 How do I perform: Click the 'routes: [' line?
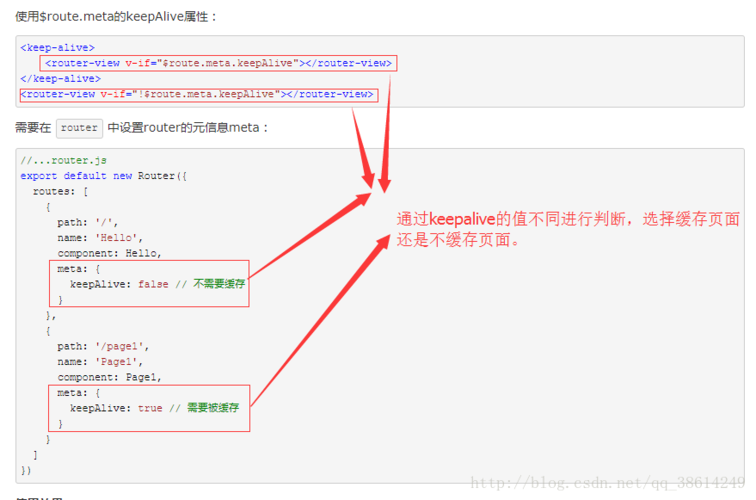[x=60, y=191]
